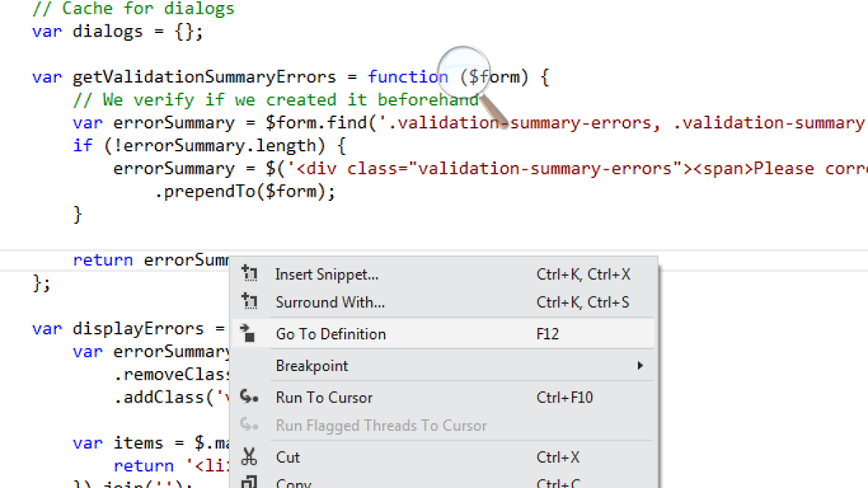Click 'getValidationSummaryErrors' function name
The height and width of the screenshot is (488, 868).
(x=204, y=77)
